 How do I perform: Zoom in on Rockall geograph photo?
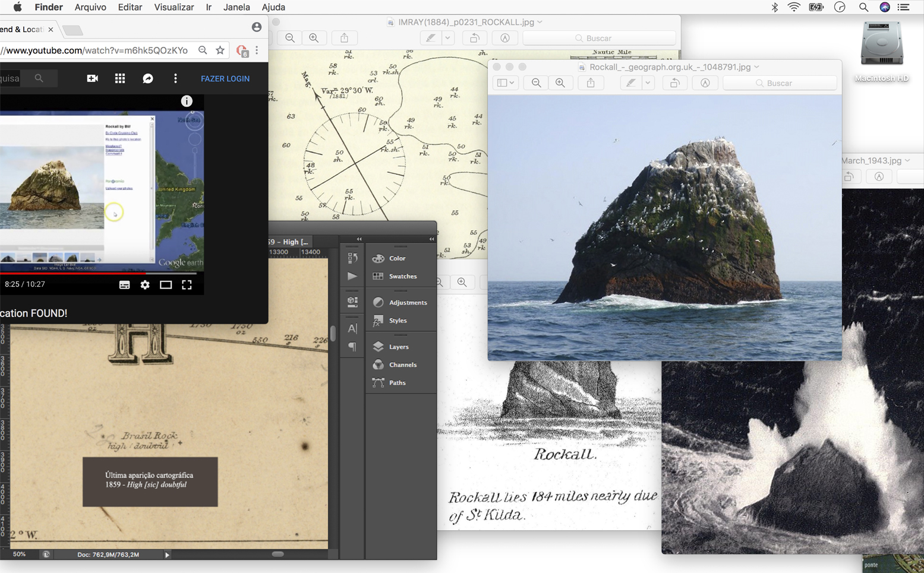[x=560, y=83]
